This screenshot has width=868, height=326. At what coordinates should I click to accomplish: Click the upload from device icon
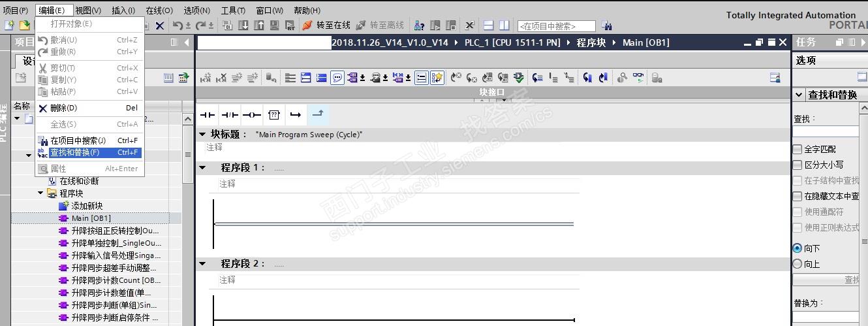[259, 25]
